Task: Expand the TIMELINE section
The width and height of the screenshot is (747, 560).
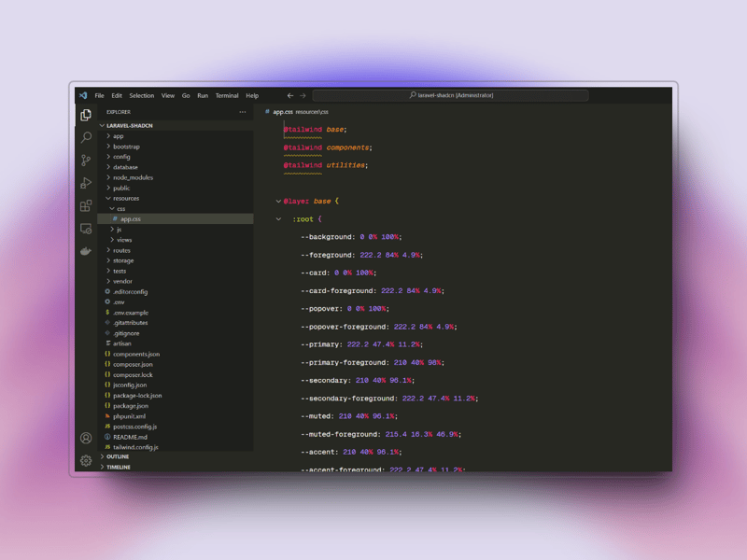Action: 117,467
